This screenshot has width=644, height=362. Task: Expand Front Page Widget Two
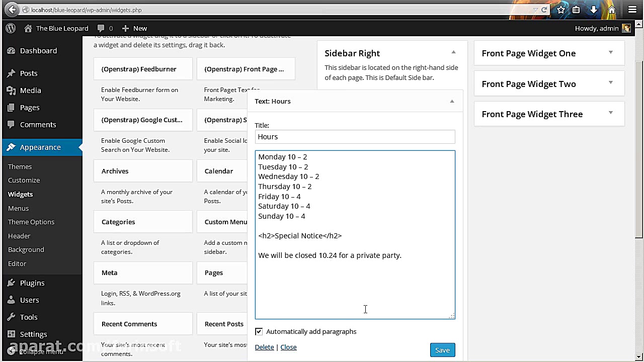[x=610, y=83]
